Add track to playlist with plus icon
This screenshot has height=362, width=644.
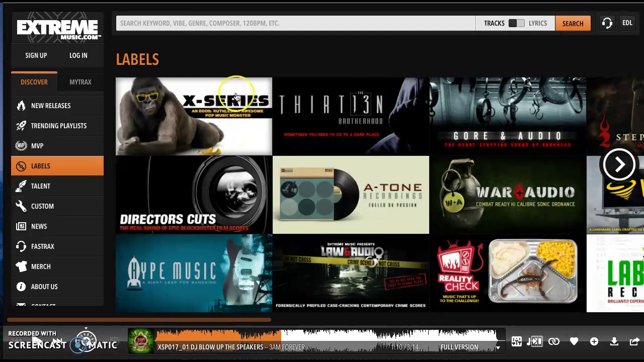point(594,342)
